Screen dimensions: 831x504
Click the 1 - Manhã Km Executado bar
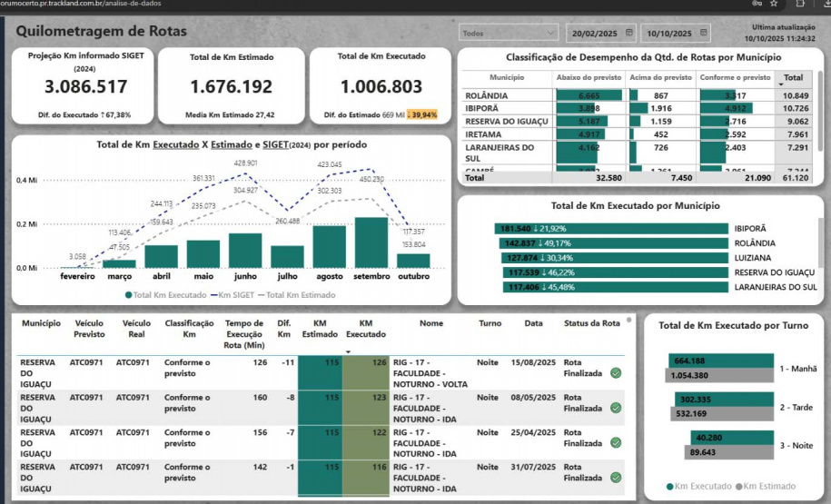(720, 361)
